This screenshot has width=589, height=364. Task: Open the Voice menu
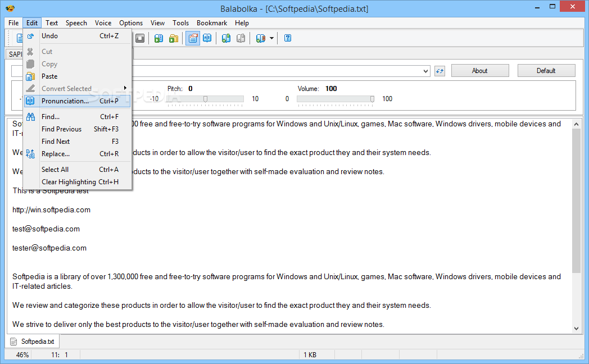click(103, 23)
